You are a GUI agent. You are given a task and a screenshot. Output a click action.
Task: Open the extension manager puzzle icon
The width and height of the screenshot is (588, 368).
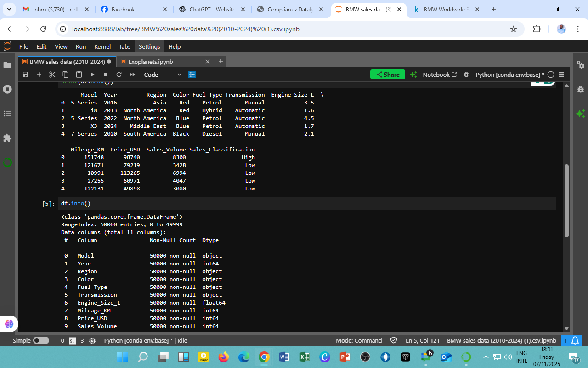pyautogui.click(x=7, y=138)
